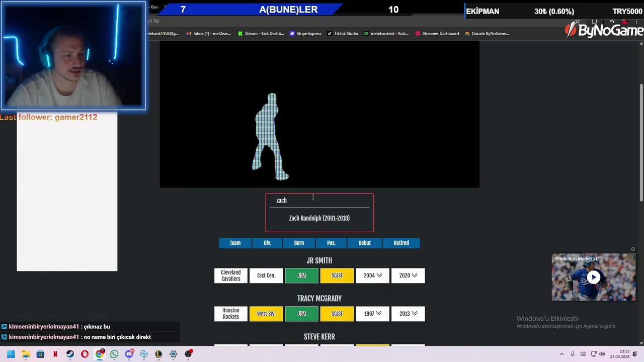Click the STEVE KERR guess name
This screenshot has height=362, width=644.
click(x=319, y=337)
